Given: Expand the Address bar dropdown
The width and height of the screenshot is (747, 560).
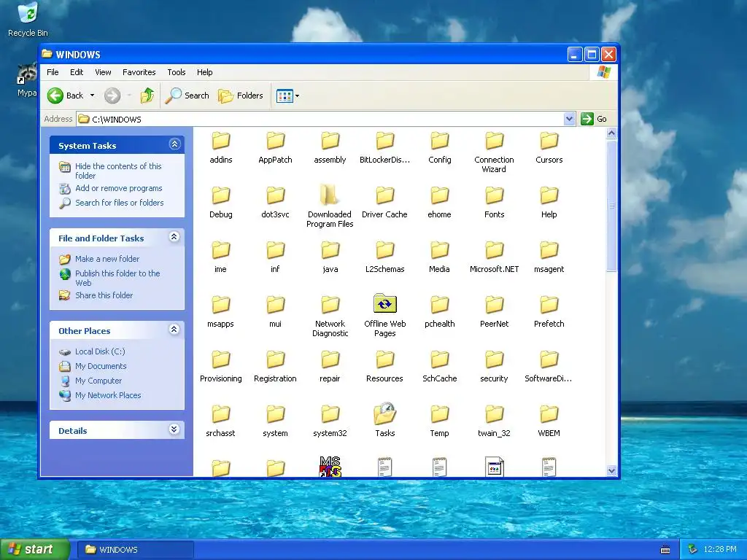Looking at the screenshot, I should point(569,119).
